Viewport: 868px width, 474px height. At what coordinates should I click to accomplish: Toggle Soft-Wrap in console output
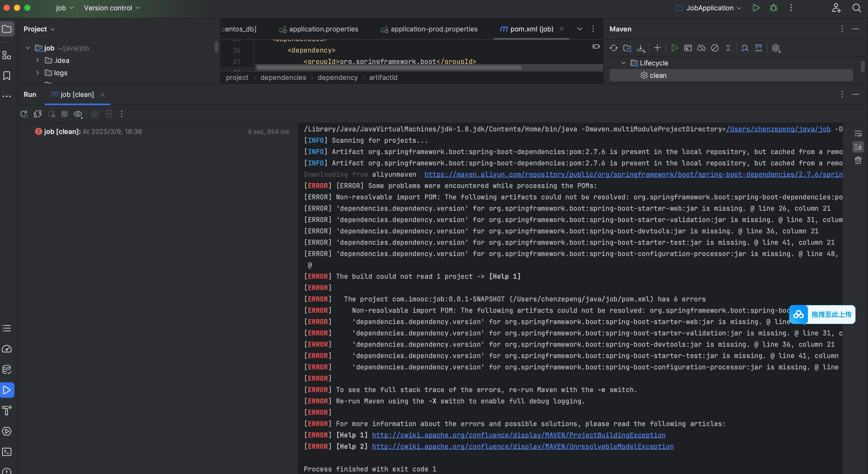(x=858, y=134)
